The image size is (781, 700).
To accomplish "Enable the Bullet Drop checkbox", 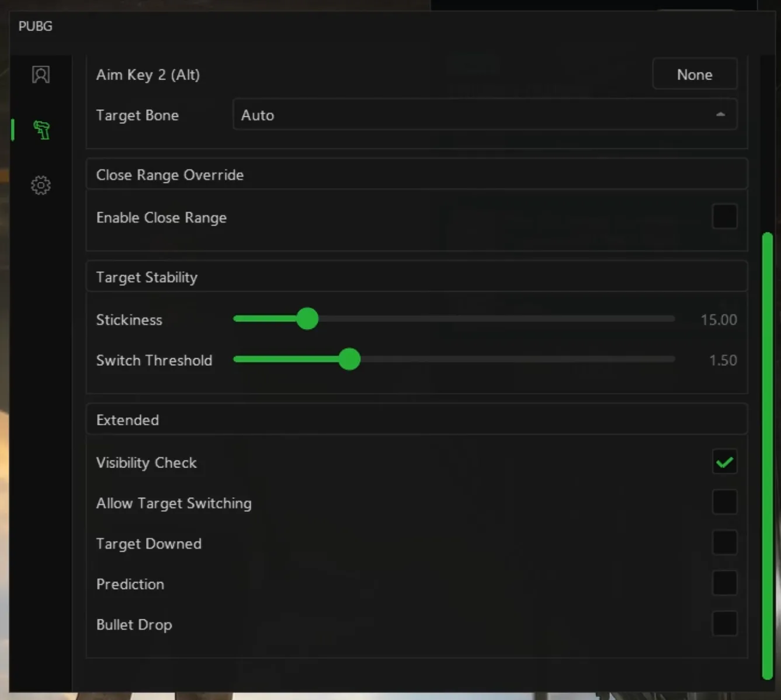I will click(x=724, y=623).
